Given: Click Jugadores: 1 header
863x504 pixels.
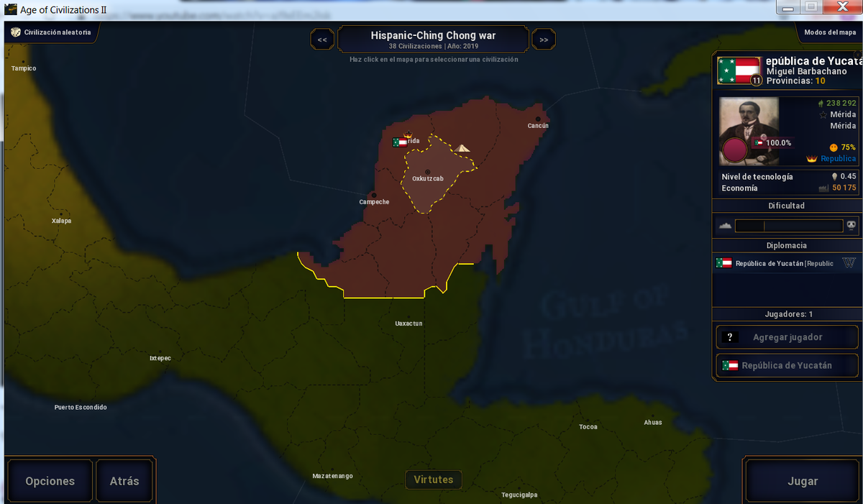Looking at the screenshot, I should coord(789,314).
